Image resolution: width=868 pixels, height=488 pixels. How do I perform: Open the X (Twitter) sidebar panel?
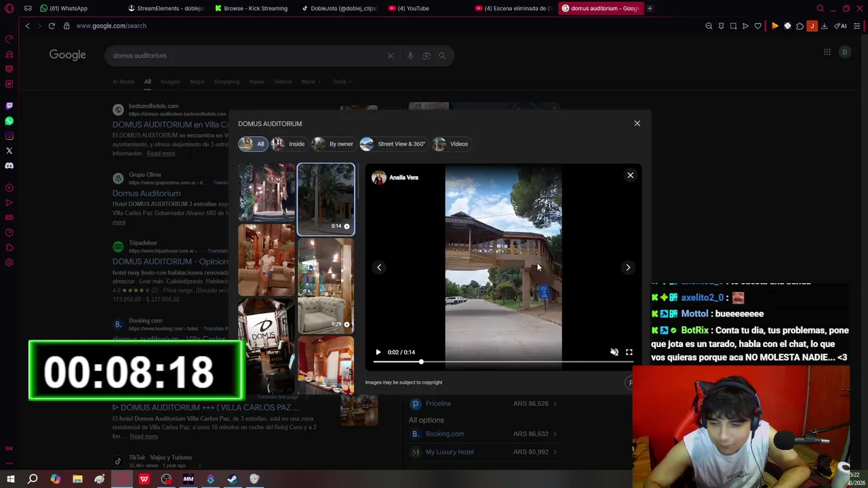pos(9,150)
